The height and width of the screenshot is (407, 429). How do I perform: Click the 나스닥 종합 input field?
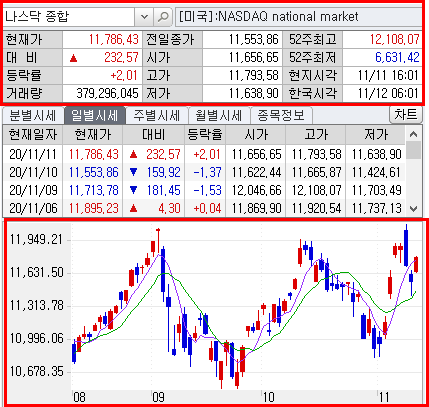click(69, 17)
